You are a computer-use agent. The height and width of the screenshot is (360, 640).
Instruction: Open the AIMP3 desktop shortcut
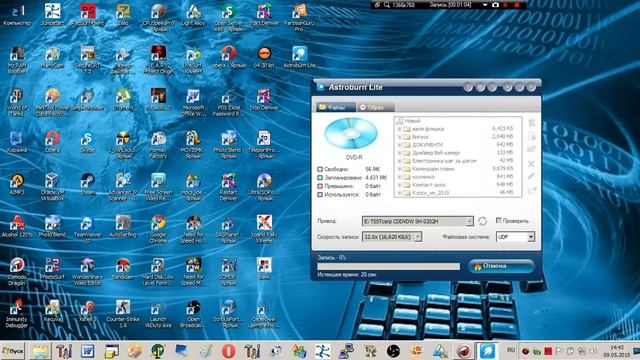coord(17,184)
